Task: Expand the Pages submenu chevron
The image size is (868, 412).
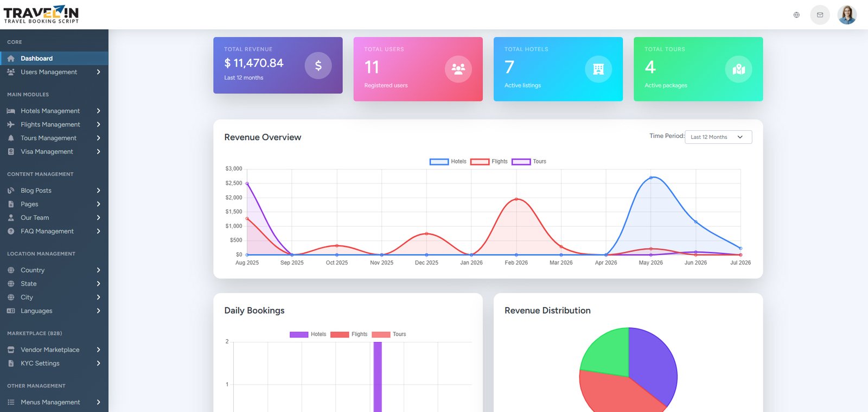Action: coord(98,204)
